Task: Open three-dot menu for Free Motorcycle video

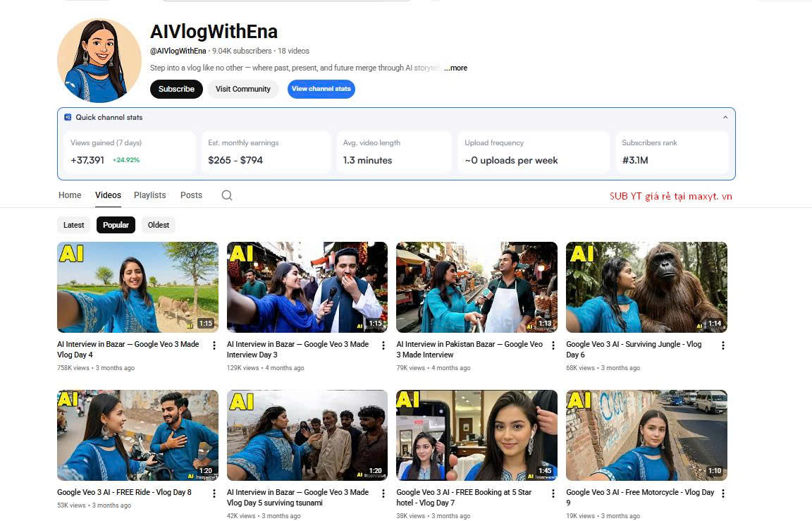Action: tap(722, 494)
